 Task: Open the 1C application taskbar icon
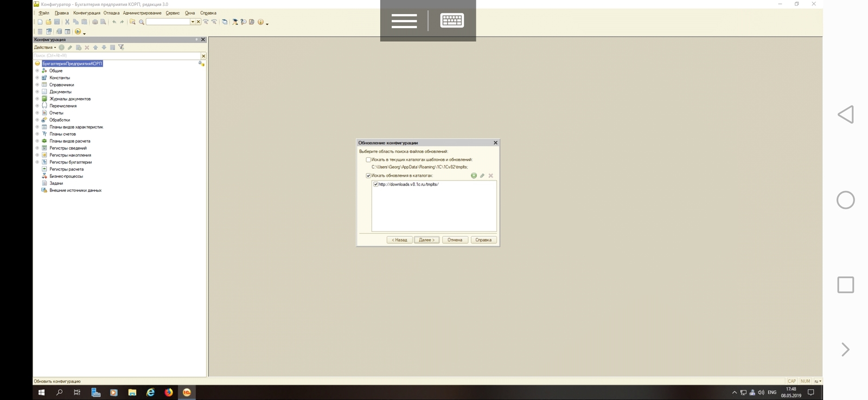pos(187,392)
